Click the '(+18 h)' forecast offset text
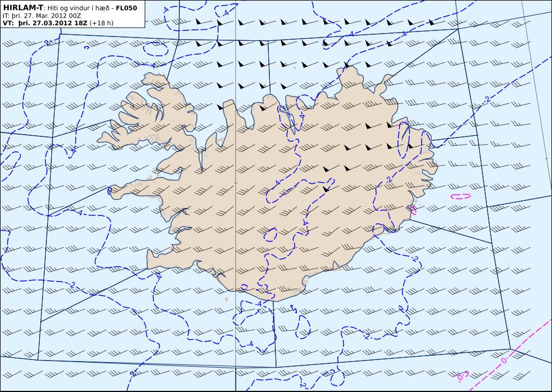552x392 pixels. pos(102,23)
